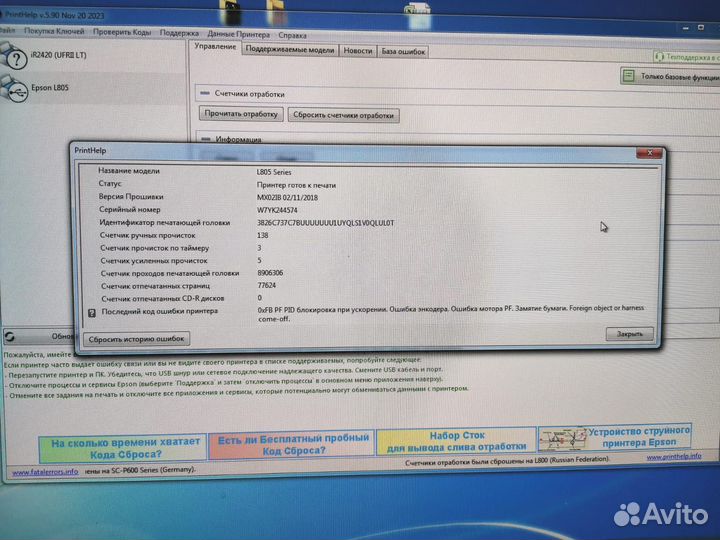
Task: Select the iR2420 (UFRII LT) printer icon
Action: tap(14, 56)
